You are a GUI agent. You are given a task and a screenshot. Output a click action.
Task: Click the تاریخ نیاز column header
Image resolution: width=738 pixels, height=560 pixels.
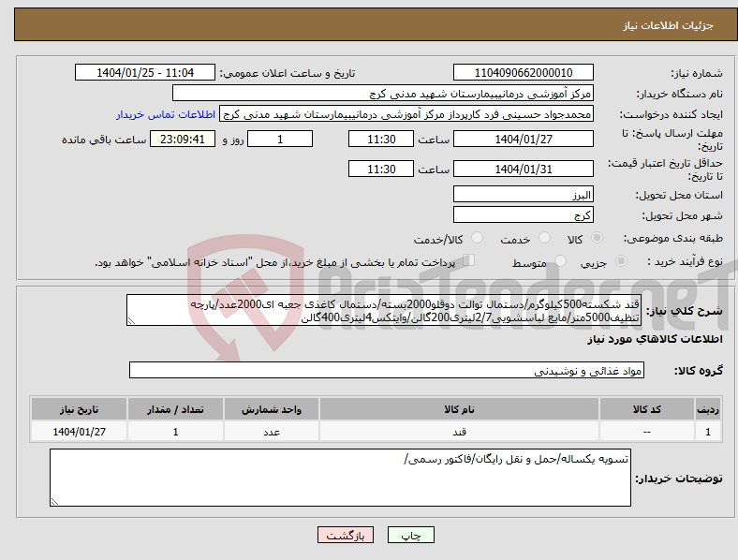tap(79, 409)
